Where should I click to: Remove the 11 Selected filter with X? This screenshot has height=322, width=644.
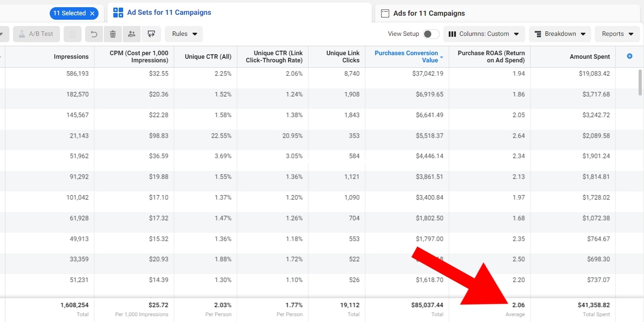click(92, 13)
